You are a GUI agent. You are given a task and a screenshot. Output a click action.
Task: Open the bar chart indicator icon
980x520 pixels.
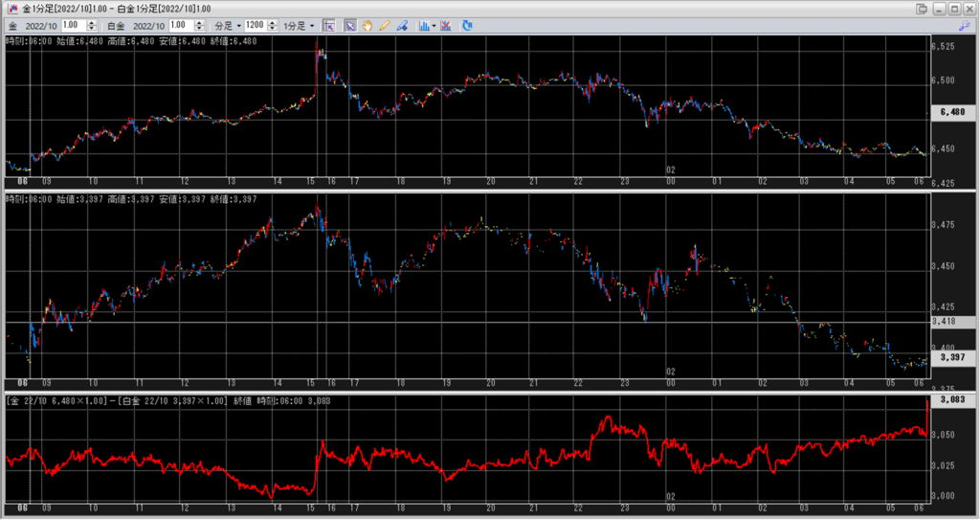(424, 25)
